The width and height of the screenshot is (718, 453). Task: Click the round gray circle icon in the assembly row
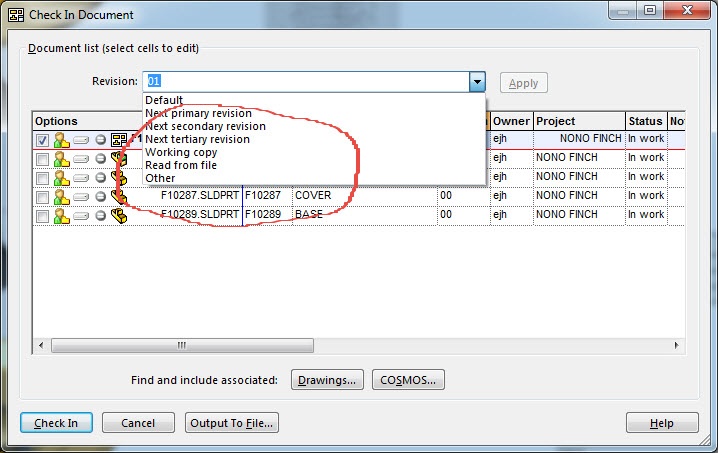pyautogui.click(x=101, y=159)
